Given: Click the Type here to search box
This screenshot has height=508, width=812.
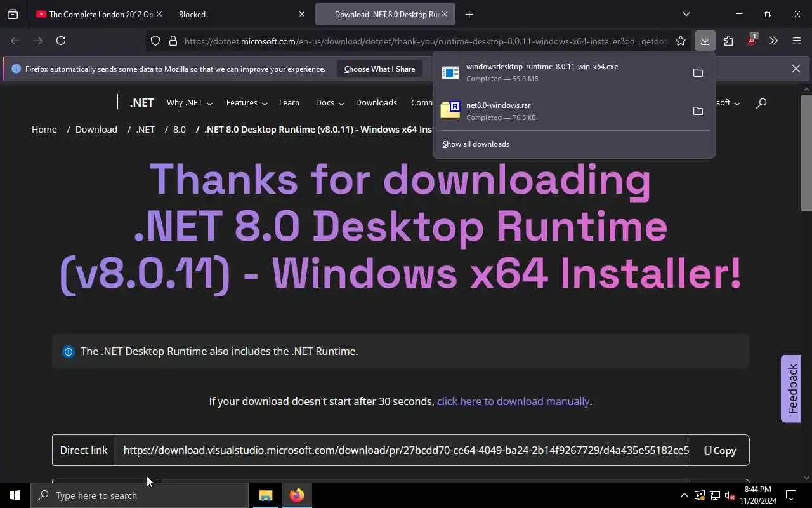Looking at the screenshot, I should [140, 495].
